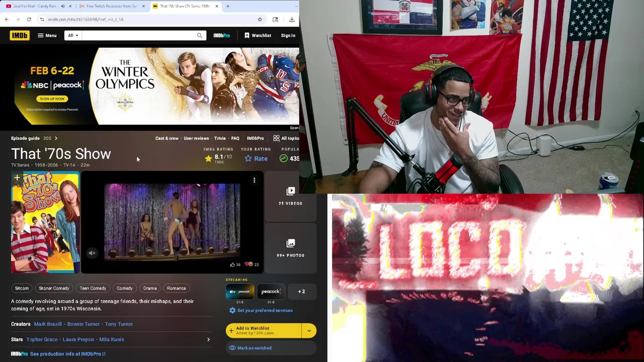The height and width of the screenshot is (362, 644).
Task: Select the Drama genre chip
Action: 150,288
